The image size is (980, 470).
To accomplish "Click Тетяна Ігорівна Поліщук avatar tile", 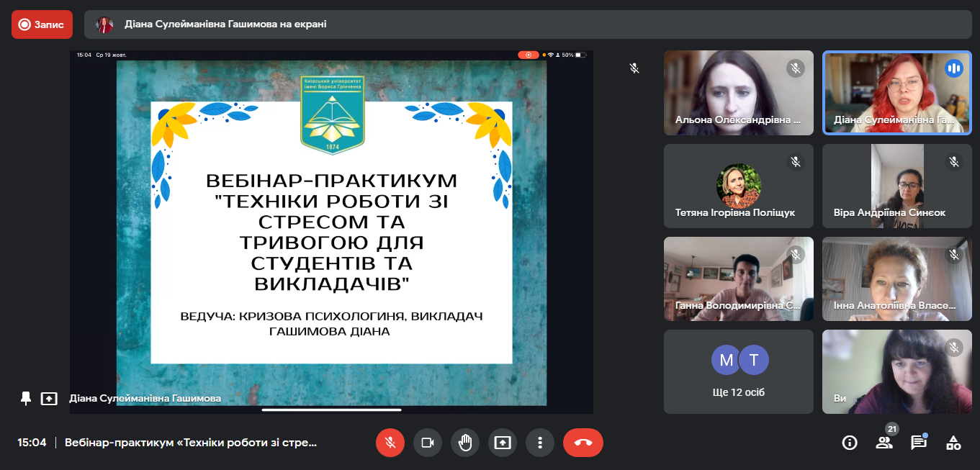I will [x=738, y=186].
